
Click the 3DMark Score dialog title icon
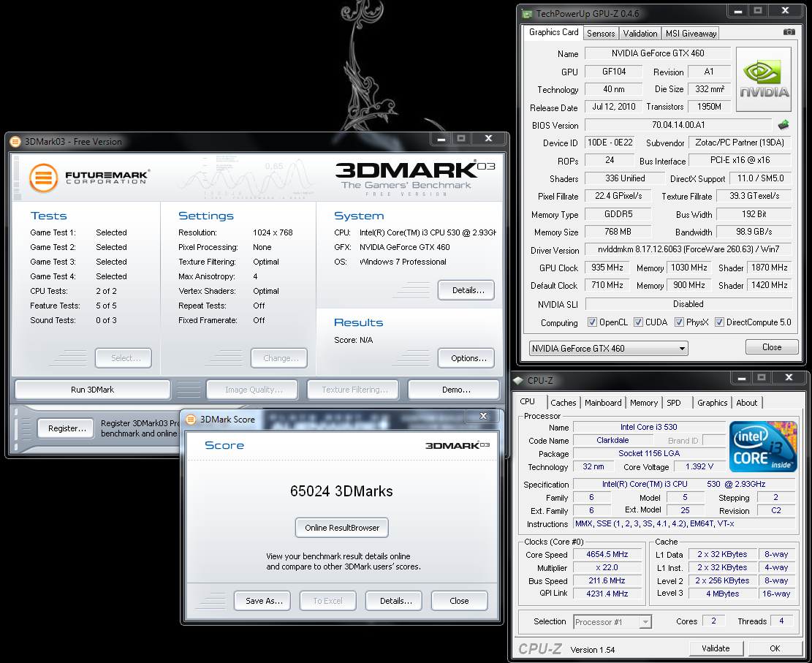(191, 420)
